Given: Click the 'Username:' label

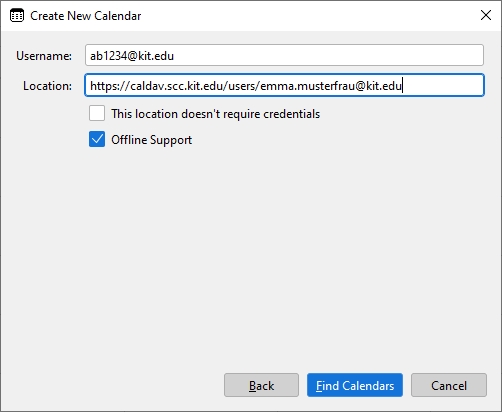Looking at the screenshot, I should click(44, 56).
